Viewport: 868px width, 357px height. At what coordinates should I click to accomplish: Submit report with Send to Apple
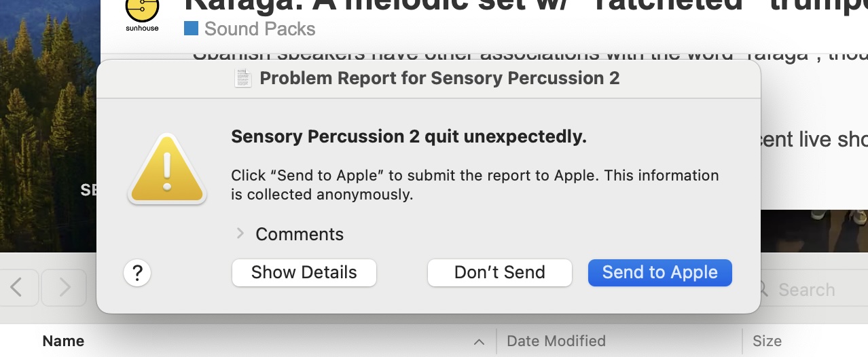tap(659, 273)
